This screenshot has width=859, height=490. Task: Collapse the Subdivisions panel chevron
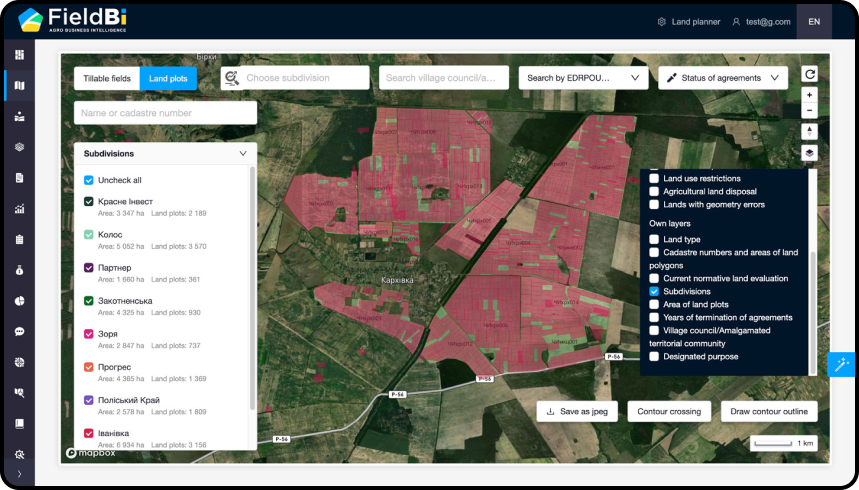pyautogui.click(x=243, y=153)
